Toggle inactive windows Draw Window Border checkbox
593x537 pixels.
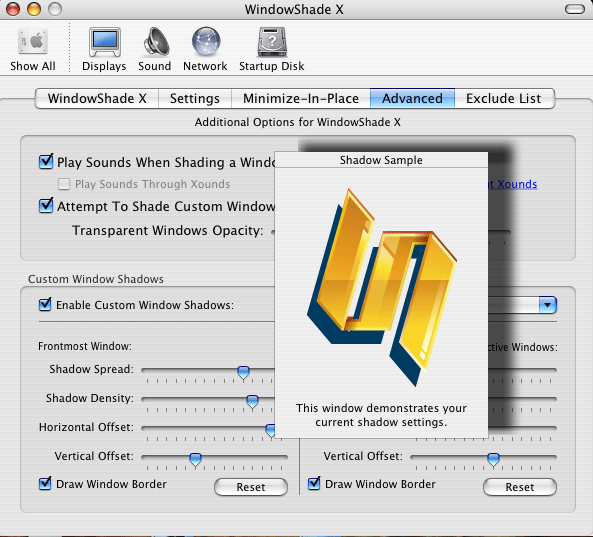tap(314, 483)
